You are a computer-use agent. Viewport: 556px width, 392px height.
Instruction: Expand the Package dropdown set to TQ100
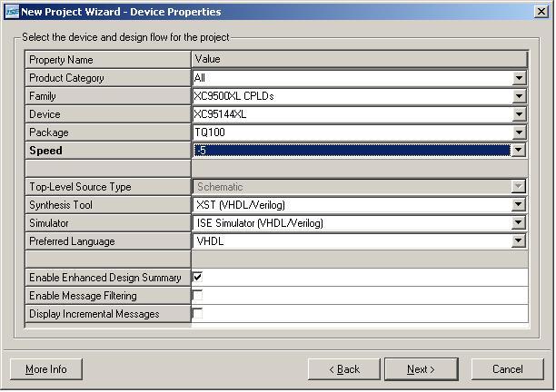[x=519, y=132]
